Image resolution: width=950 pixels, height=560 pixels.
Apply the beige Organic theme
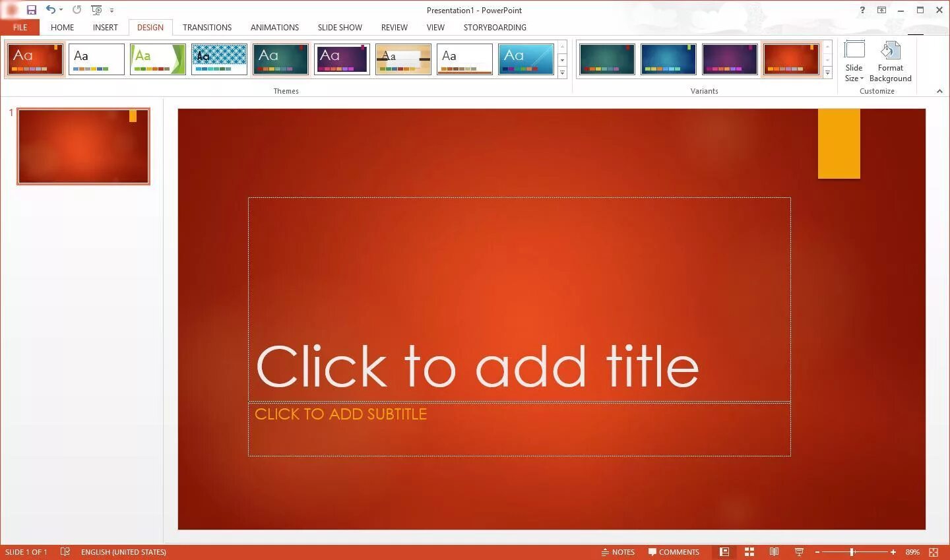pos(403,59)
